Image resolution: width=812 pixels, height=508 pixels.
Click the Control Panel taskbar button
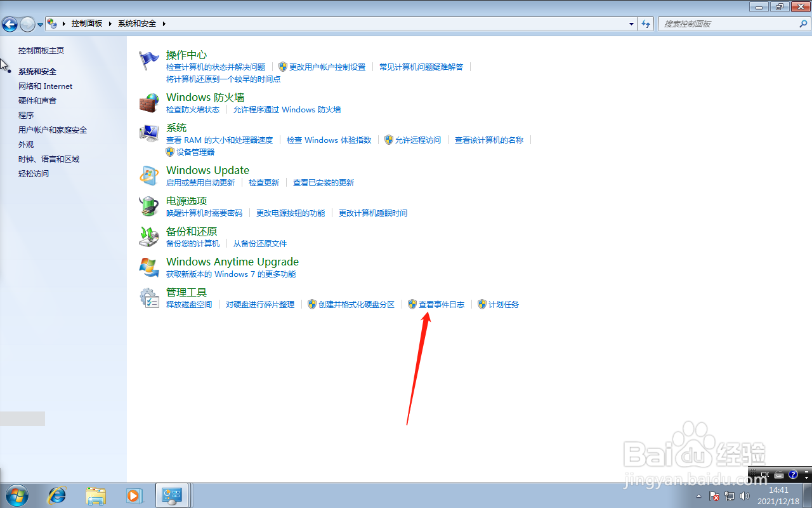(x=173, y=495)
